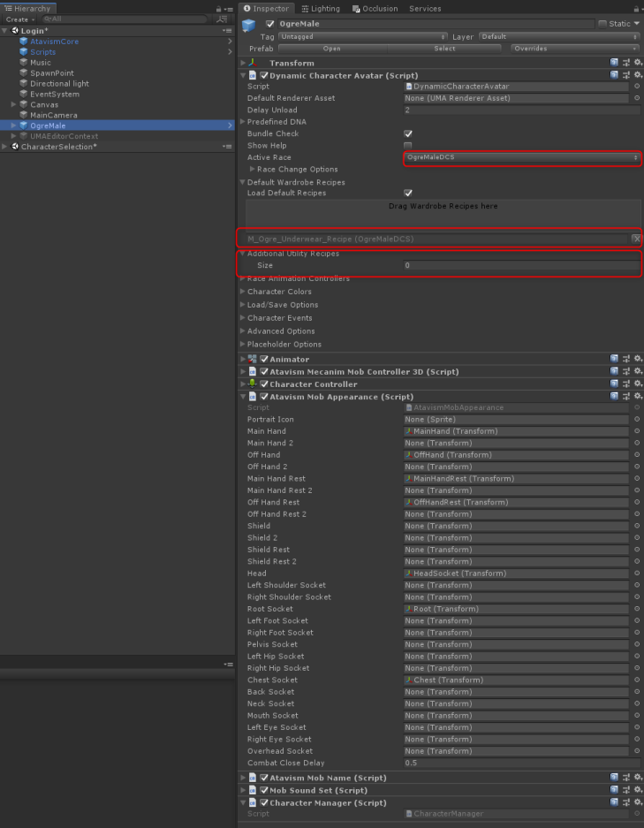644x828 pixels.
Task: Remove the M_Ogre_Underwear_Recipe with the X icon
Action: 636,239
